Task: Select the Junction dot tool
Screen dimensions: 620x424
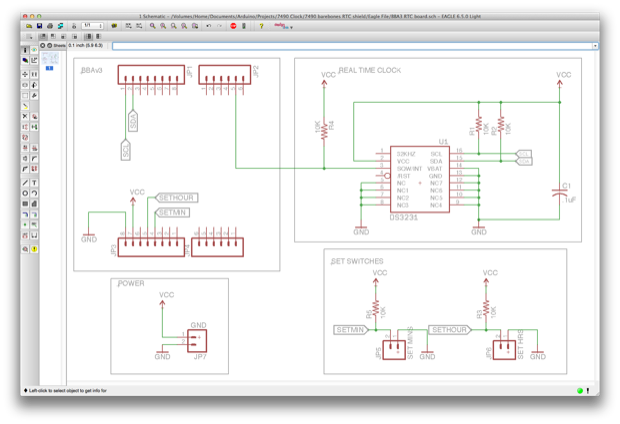Action: coord(25,225)
